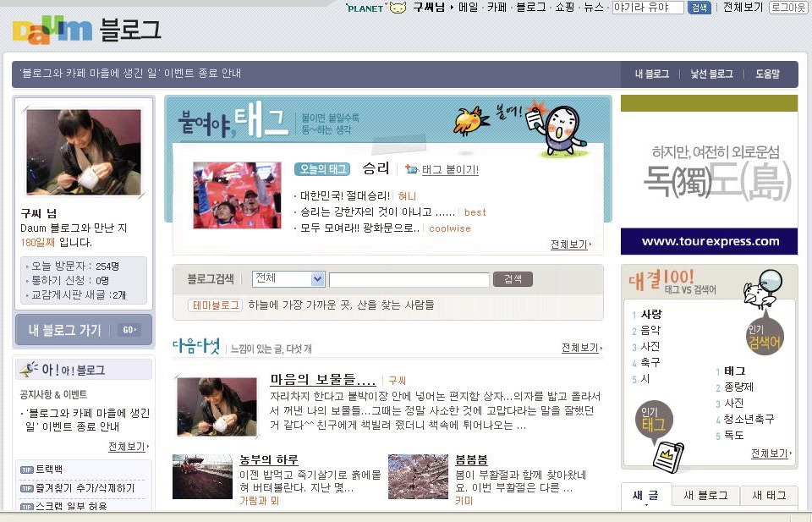Click 교감게시판 새글 :2개 stat
Viewport: 812px width, 522px height.
[78, 294]
